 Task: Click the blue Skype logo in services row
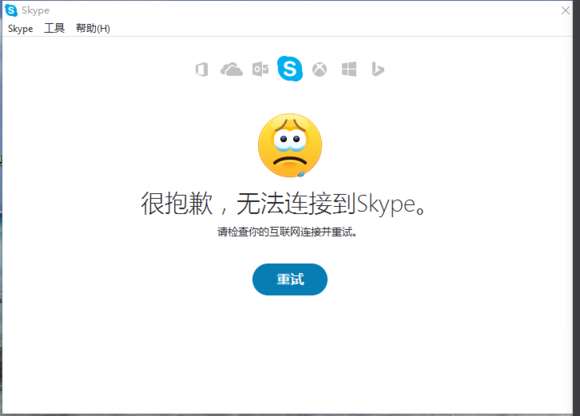290,68
